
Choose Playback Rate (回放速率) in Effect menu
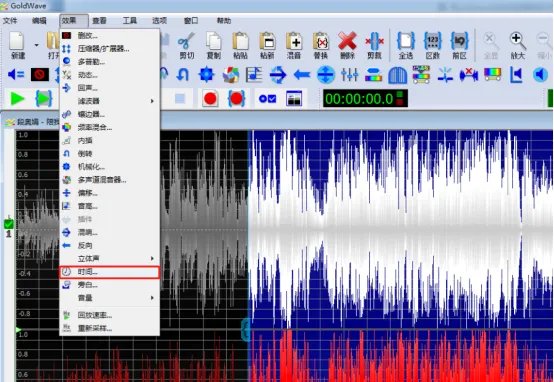(110, 315)
